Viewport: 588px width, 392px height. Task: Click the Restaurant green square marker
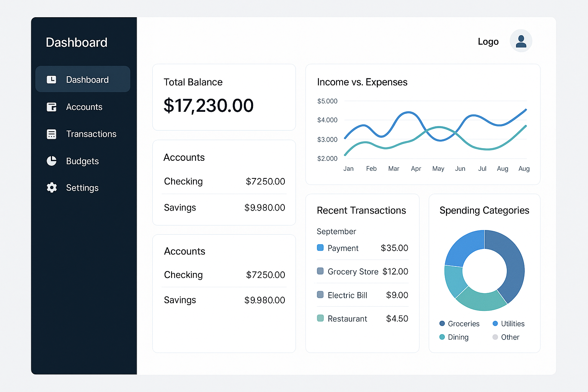pos(320,318)
